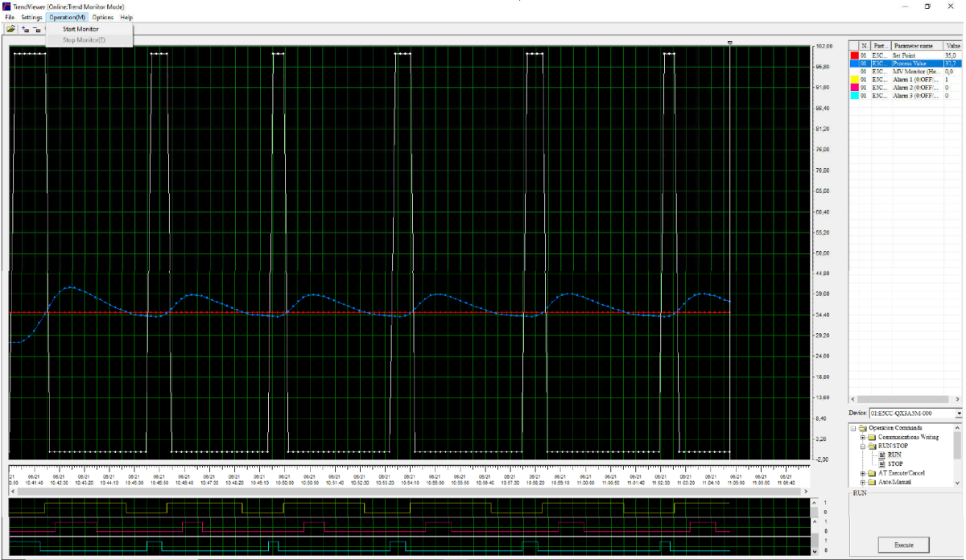Screen dimensions: 966x560
Task: Click the remove-parameter minus toolbar icon
Action: (37, 29)
